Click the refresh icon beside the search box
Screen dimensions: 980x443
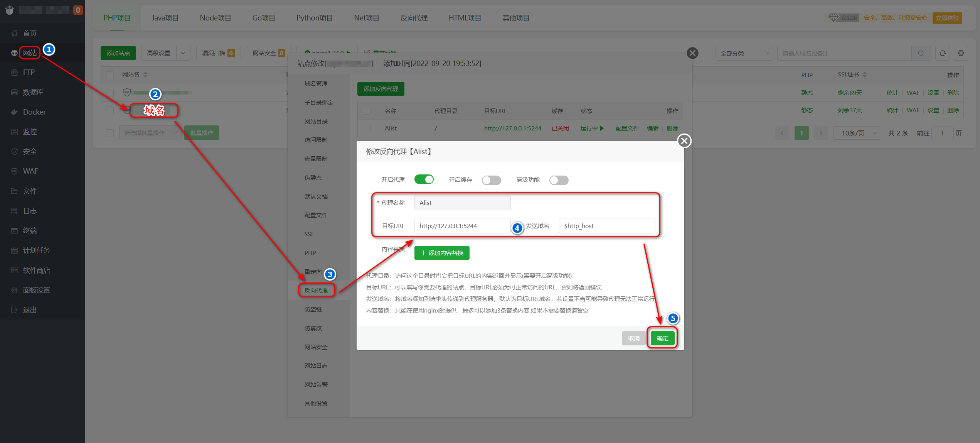click(x=942, y=53)
